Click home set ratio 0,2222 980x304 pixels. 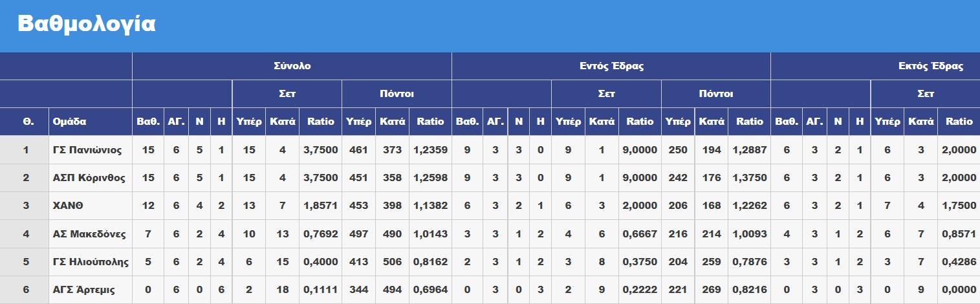[640, 290]
